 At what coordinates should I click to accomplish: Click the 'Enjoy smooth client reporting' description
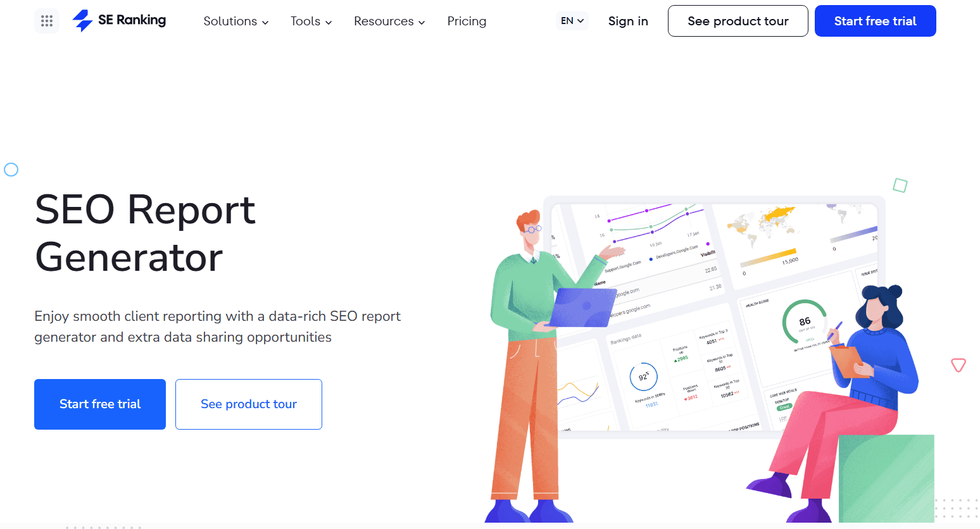[218, 327]
